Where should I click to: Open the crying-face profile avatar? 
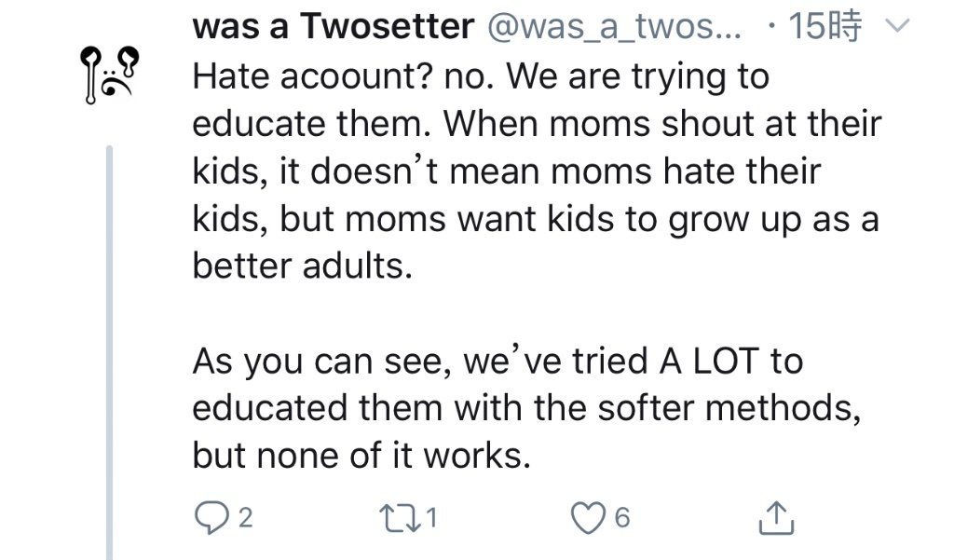[110, 75]
